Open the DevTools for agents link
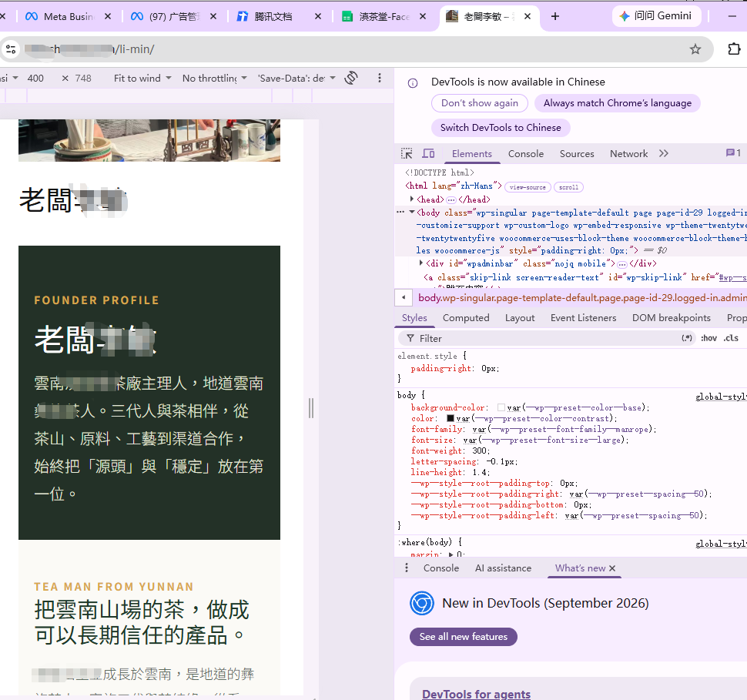747x700 pixels. [476, 694]
